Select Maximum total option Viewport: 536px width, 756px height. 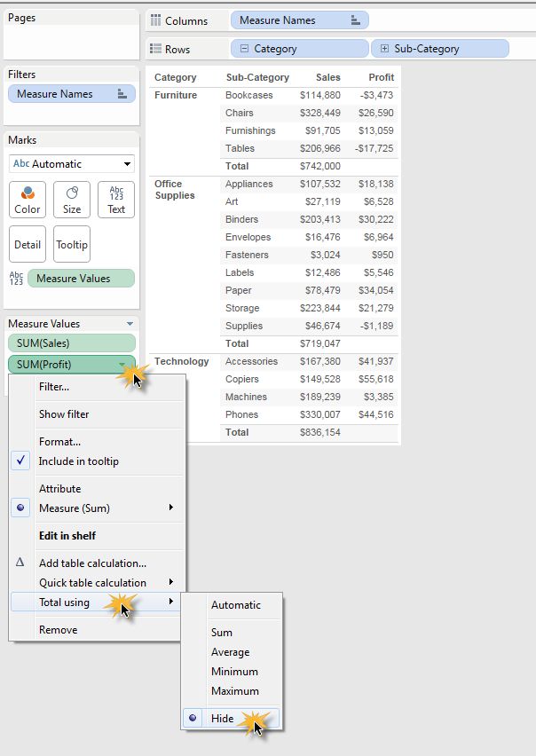pyautogui.click(x=235, y=691)
